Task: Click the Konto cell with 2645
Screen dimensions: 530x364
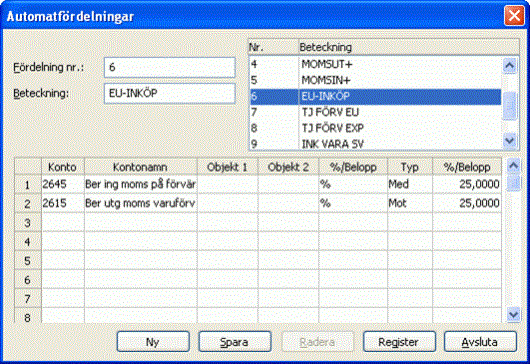Action: pyautogui.click(x=63, y=184)
